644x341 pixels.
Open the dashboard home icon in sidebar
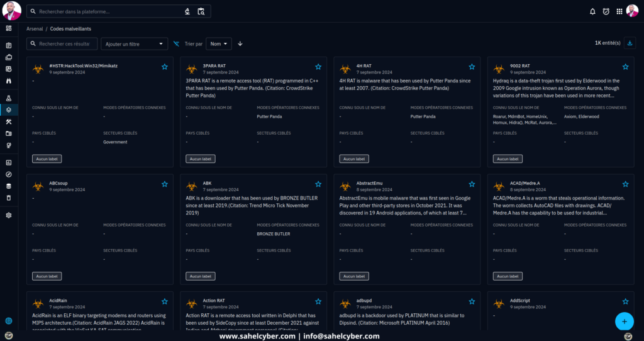point(9,28)
